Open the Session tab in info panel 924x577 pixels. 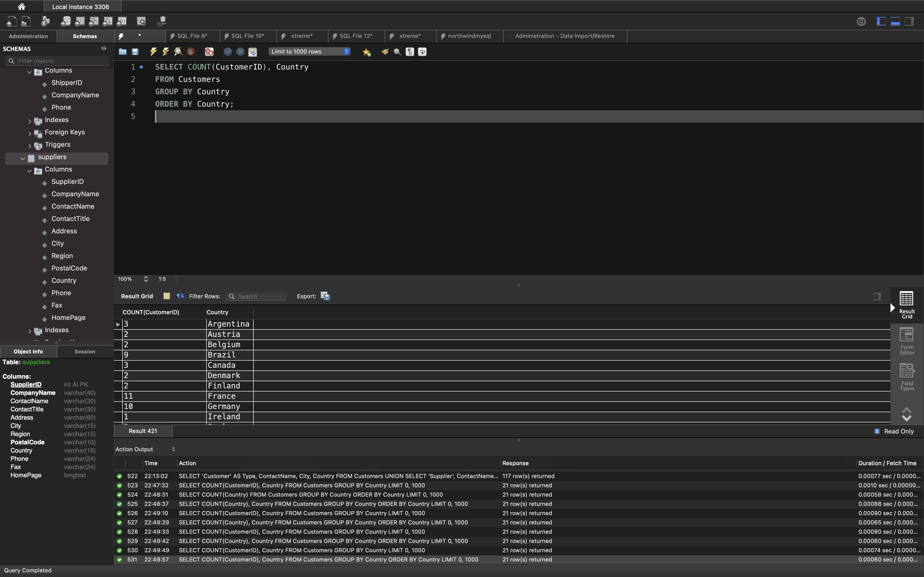pyautogui.click(x=85, y=351)
